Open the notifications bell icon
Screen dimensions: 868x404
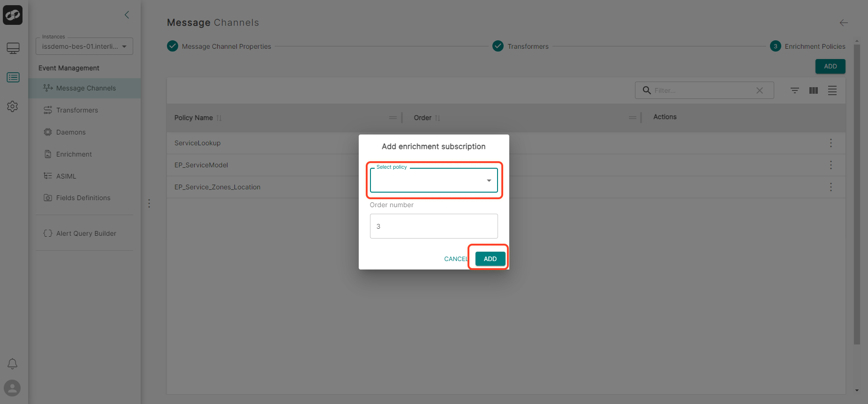pos(13,364)
